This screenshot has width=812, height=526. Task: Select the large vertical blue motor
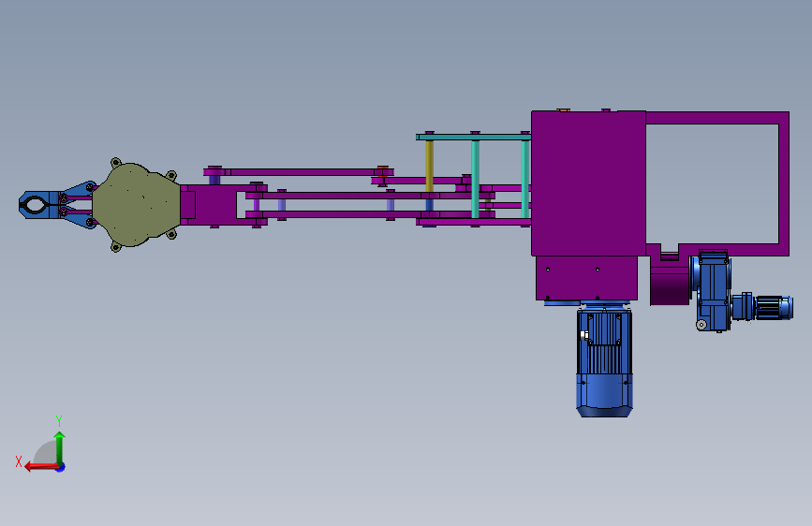pyautogui.click(x=604, y=361)
